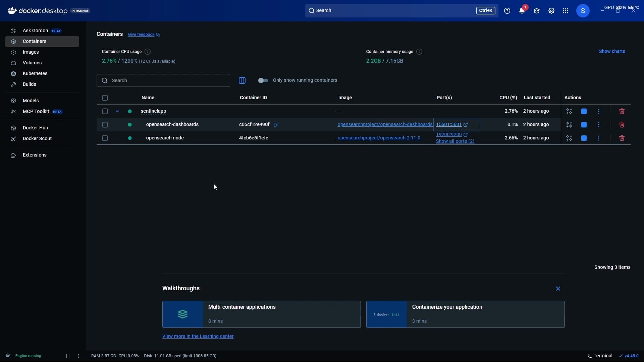Click the Learning center graduation cap icon

536,11
